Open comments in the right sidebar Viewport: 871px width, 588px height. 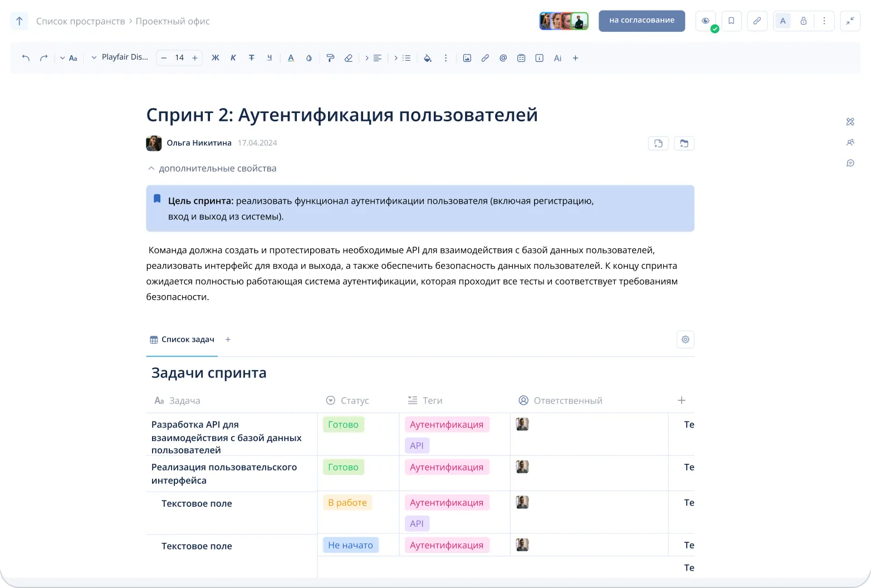pos(850,163)
